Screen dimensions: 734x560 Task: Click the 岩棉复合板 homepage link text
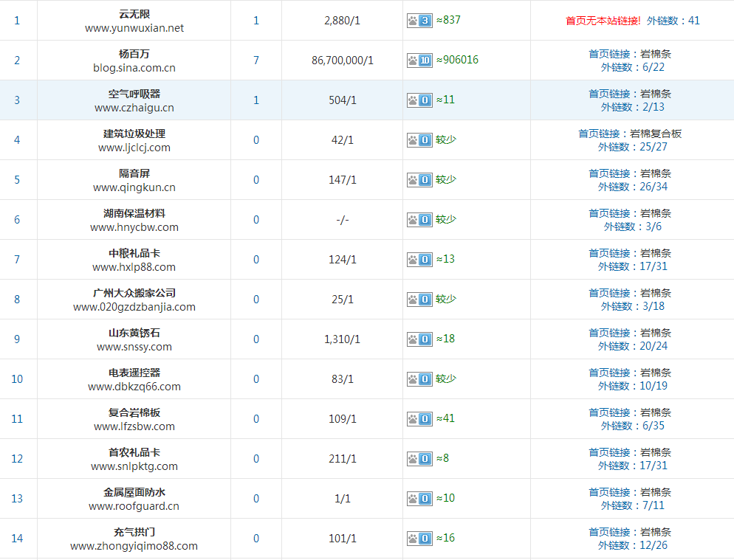tap(655, 134)
